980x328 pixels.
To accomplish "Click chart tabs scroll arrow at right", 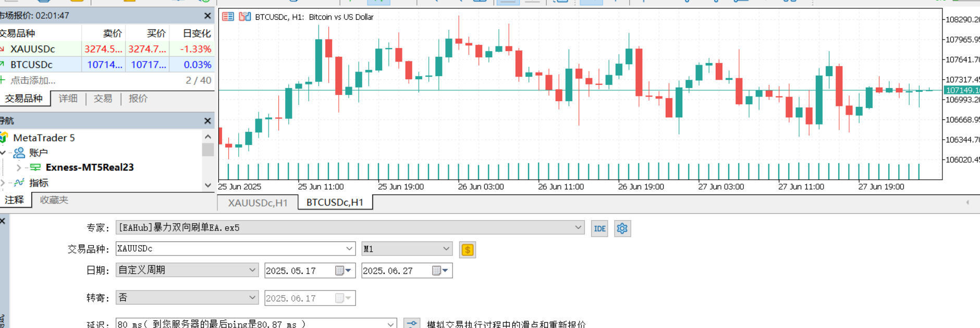I will pyautogui.click(x=967, y=202).
